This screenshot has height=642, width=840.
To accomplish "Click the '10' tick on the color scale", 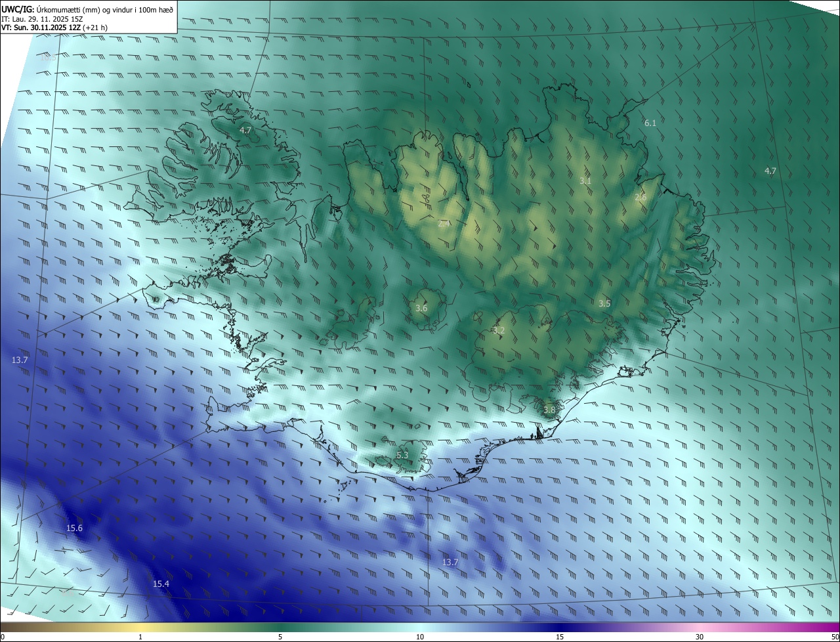I will point(420,637).
